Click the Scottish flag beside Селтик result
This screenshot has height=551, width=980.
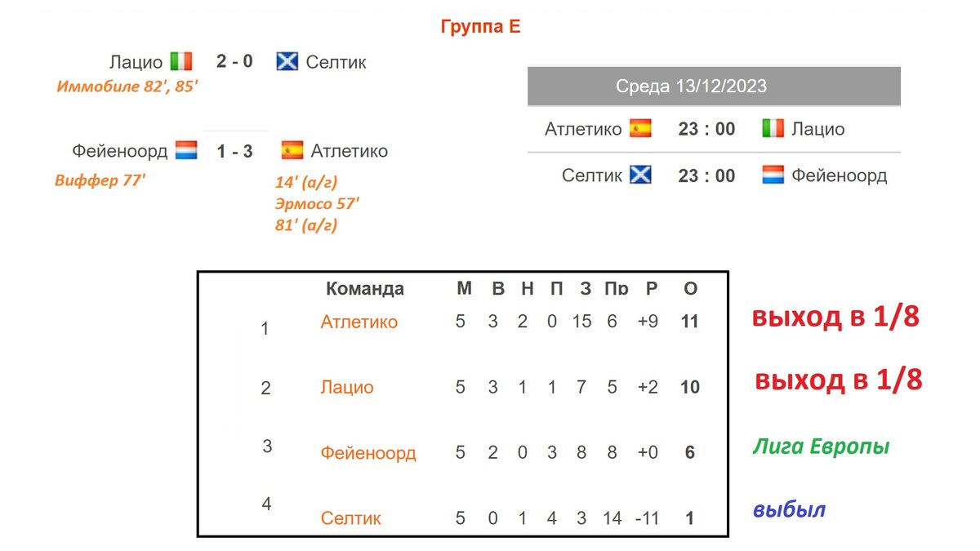[x=287, y=61]
